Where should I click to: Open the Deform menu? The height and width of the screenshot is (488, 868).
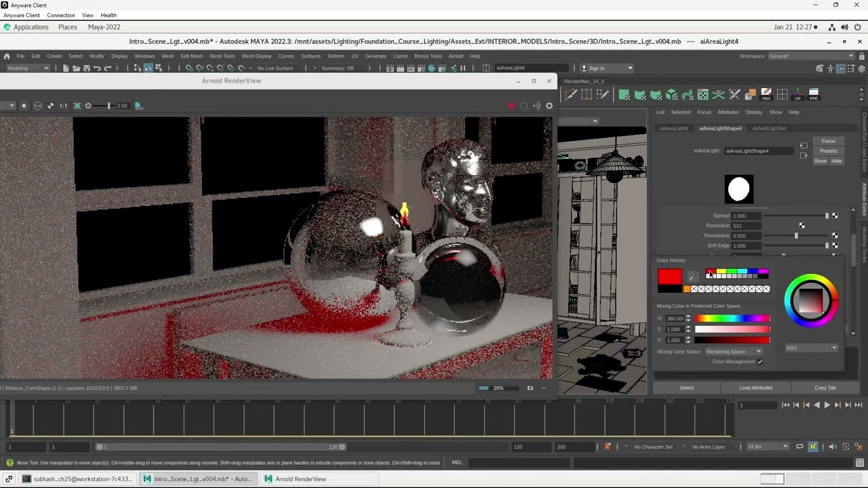pyautogui.click(x=336, y=56)
